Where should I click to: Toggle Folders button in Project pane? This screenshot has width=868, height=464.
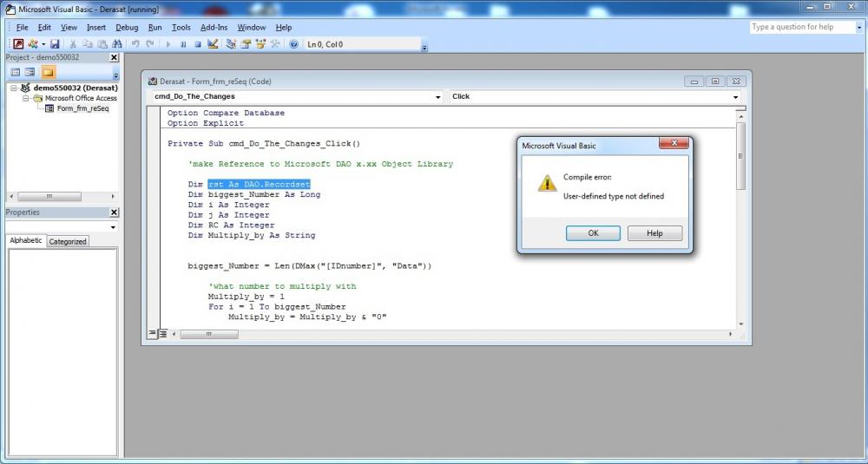pos(48,73)
